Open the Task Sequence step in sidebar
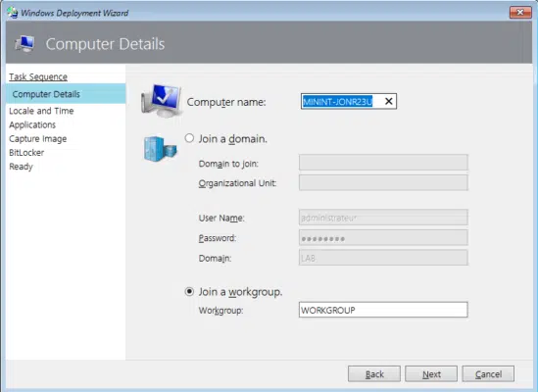Viewport: 538px width, 392px height. [x=38, y=76]
